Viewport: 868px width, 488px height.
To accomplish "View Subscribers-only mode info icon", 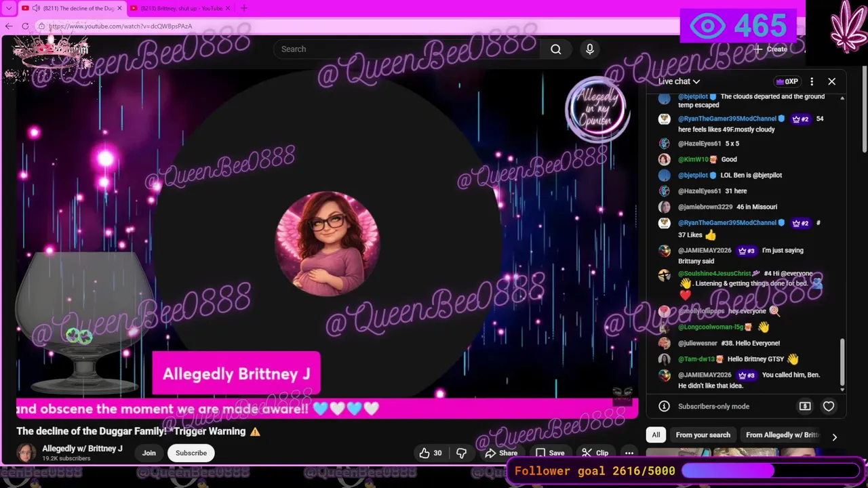I will point(665,407).
